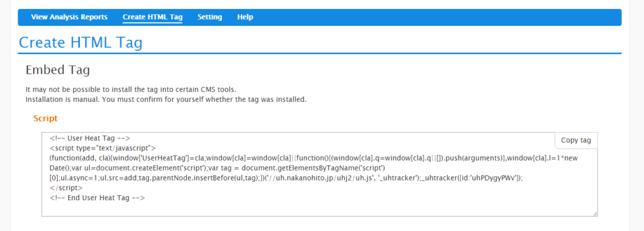Place cursor on End User Heat Tag comment
644x231 pixels.
coord(97,198)
